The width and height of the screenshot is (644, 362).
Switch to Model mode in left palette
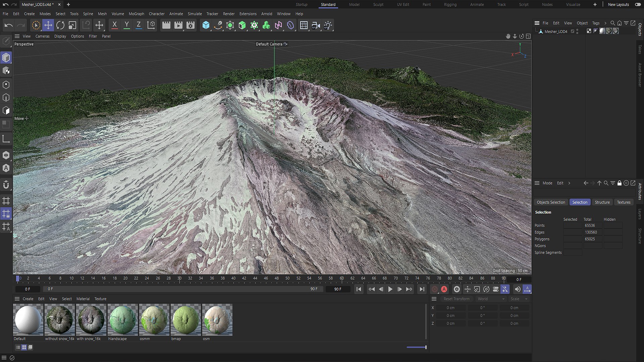[6, 58]
